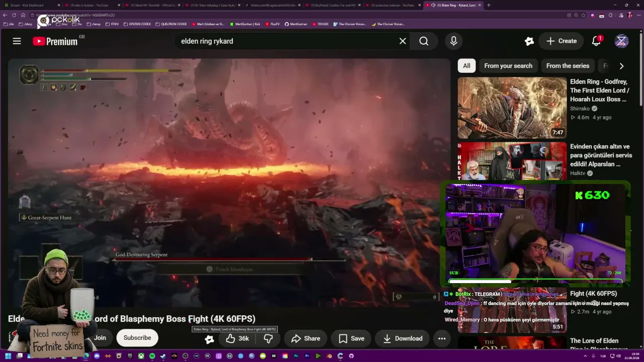644x362 pixels.
Task: Open the sparkle Ask icon beside Create
Action: tap(529, 41)
